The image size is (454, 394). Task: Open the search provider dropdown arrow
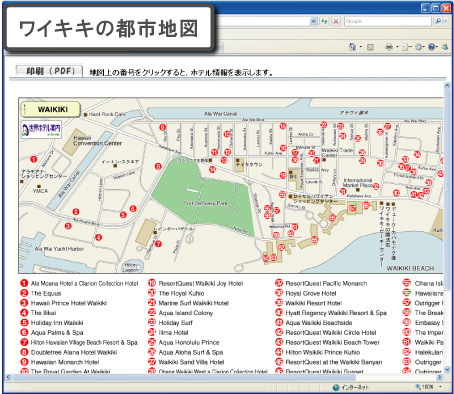[447, 21]
